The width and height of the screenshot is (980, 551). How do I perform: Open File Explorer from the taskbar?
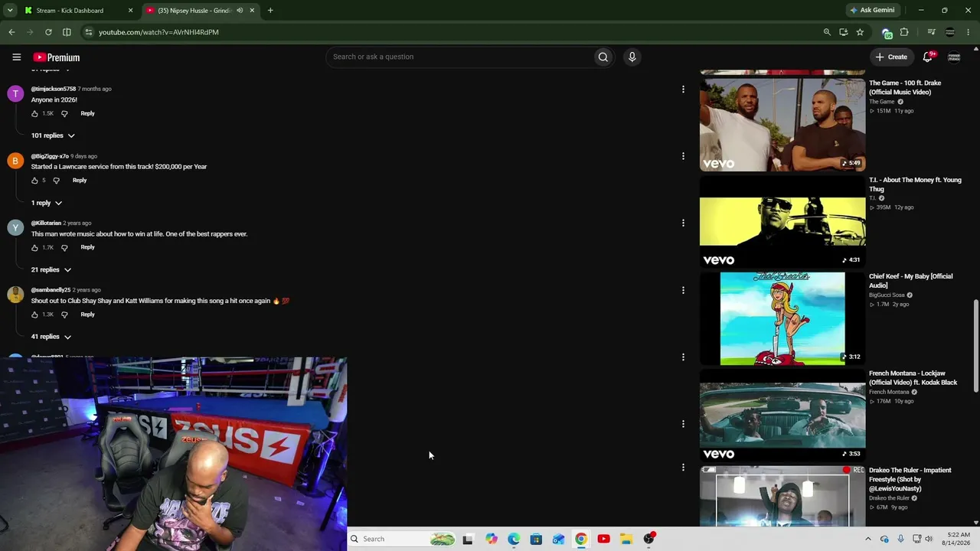coord(626,539)
